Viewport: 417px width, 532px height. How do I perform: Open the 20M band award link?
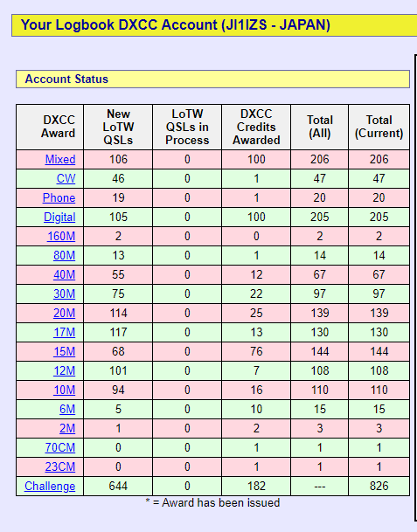[64, 313]
